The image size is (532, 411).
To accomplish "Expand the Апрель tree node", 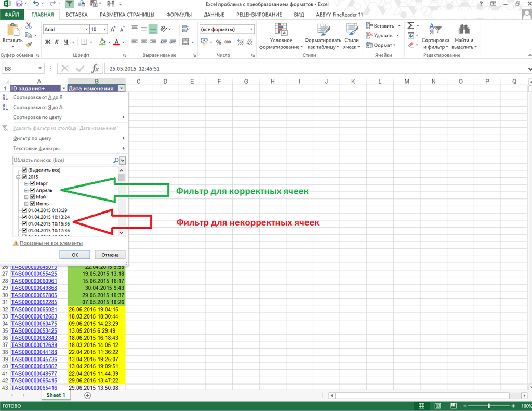I will [26, 190].
